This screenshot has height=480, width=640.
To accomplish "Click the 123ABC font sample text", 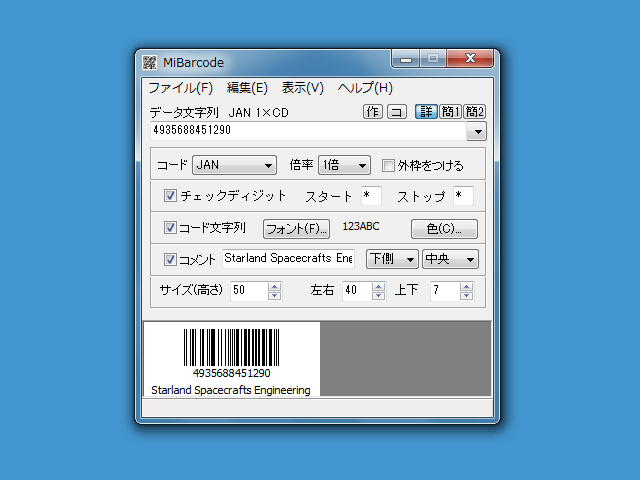I will pyautogui.click(x=361, y=227).
